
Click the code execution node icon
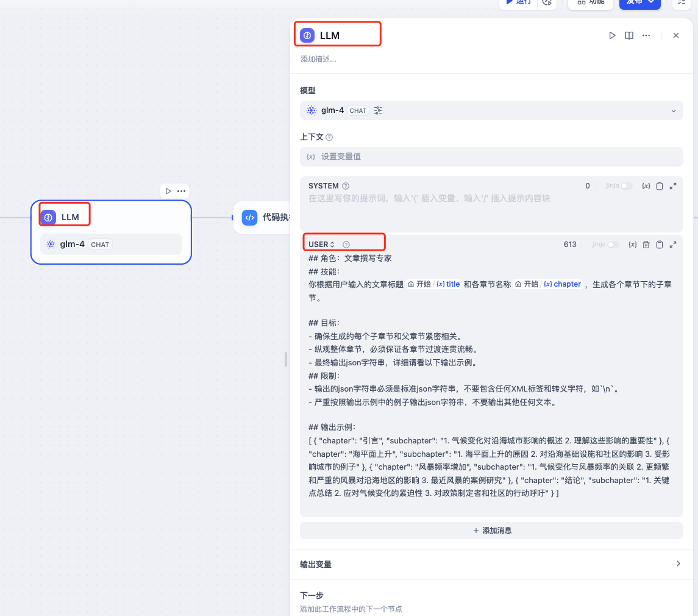(249, 217)
